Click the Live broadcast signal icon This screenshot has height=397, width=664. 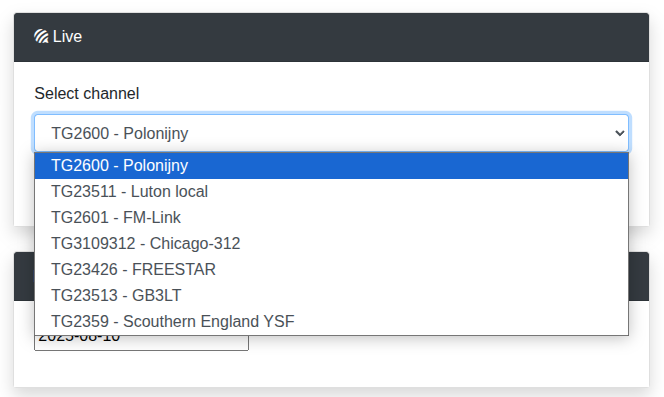[41, 36]
